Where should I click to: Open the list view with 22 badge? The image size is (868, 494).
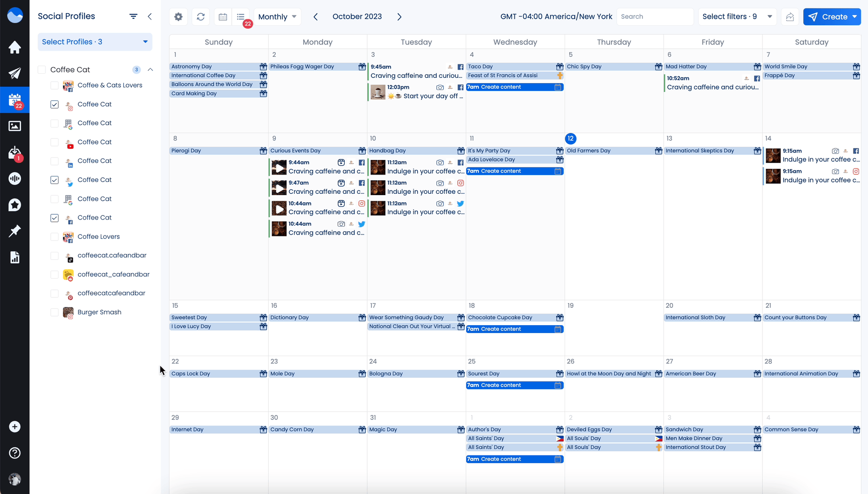click(241, 17)
